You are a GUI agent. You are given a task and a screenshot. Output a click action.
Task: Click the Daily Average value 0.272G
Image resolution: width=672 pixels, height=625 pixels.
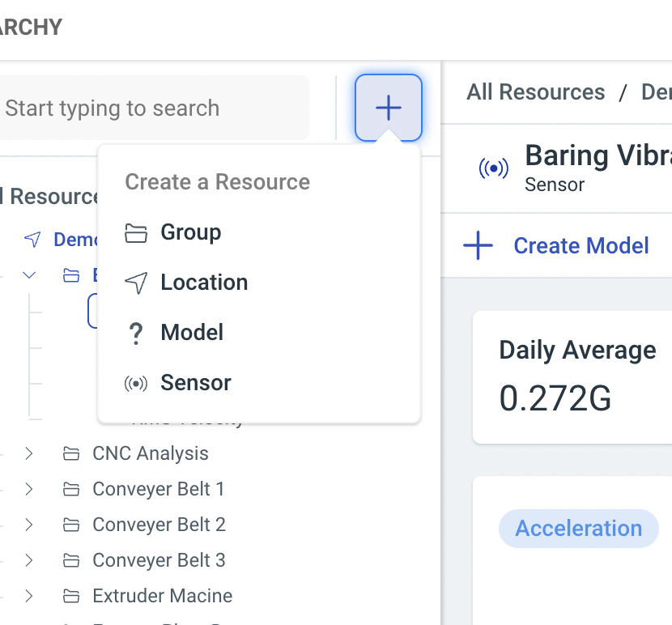(555, 398)
